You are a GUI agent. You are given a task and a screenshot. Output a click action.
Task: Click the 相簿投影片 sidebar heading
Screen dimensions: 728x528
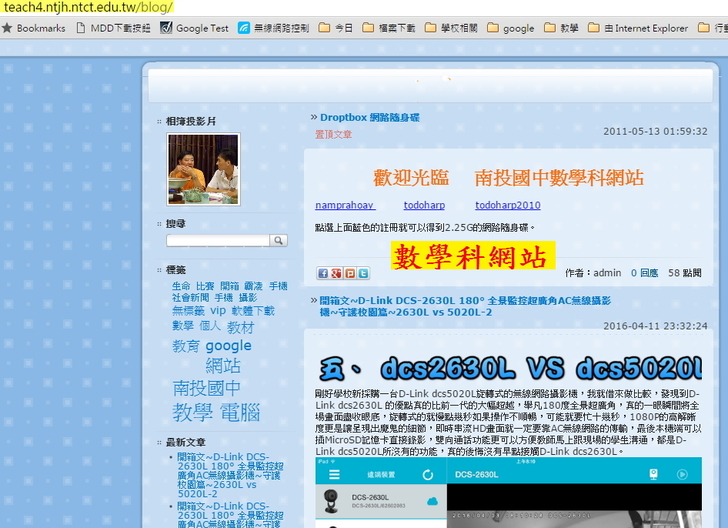click(191, 122)
